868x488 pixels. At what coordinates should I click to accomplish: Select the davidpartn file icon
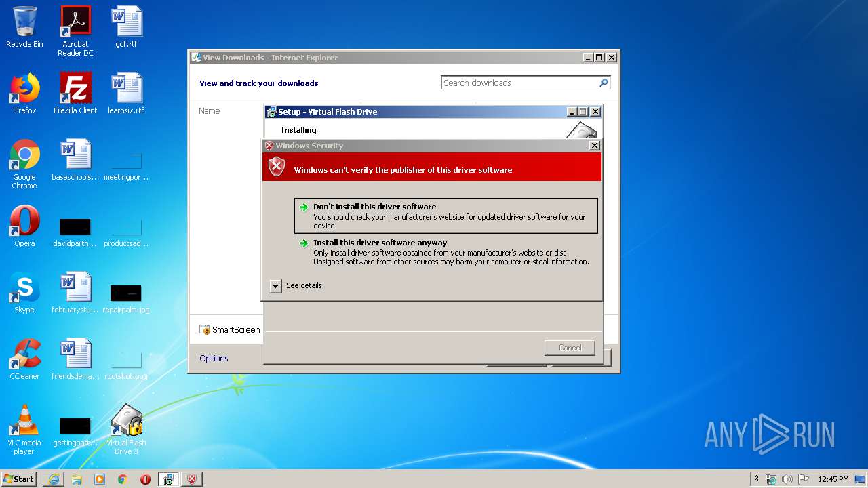pos(75,226)
